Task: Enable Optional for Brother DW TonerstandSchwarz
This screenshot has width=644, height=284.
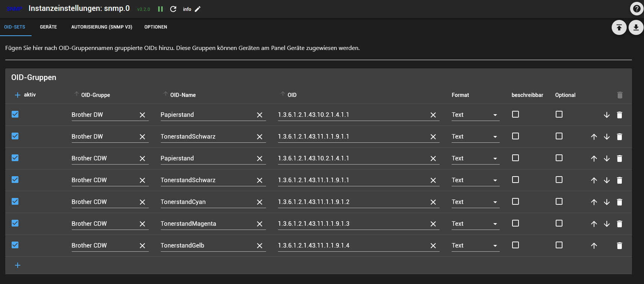Action: point(559,136)
